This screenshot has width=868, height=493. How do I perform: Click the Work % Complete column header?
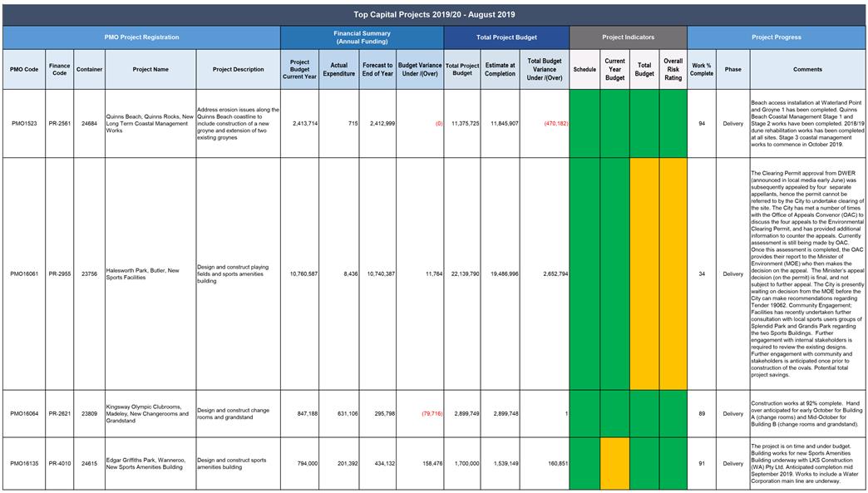coord(702,69)
